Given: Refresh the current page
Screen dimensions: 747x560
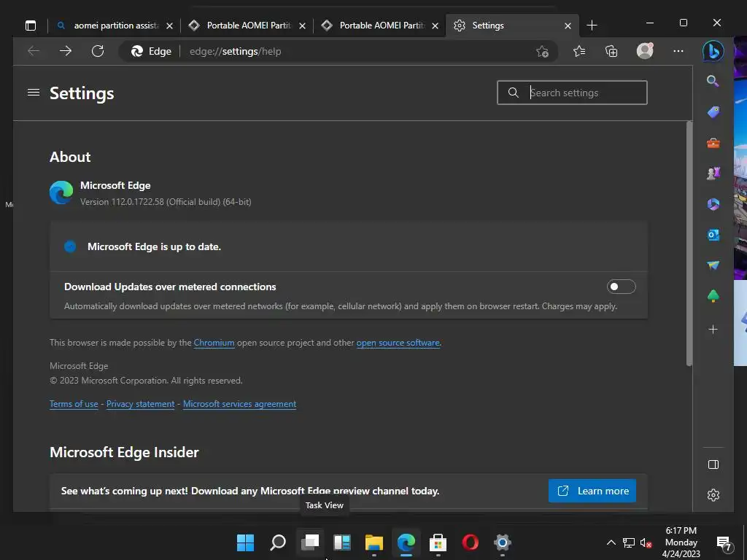Looking at the screenshot, I should [x=98, y=51].
